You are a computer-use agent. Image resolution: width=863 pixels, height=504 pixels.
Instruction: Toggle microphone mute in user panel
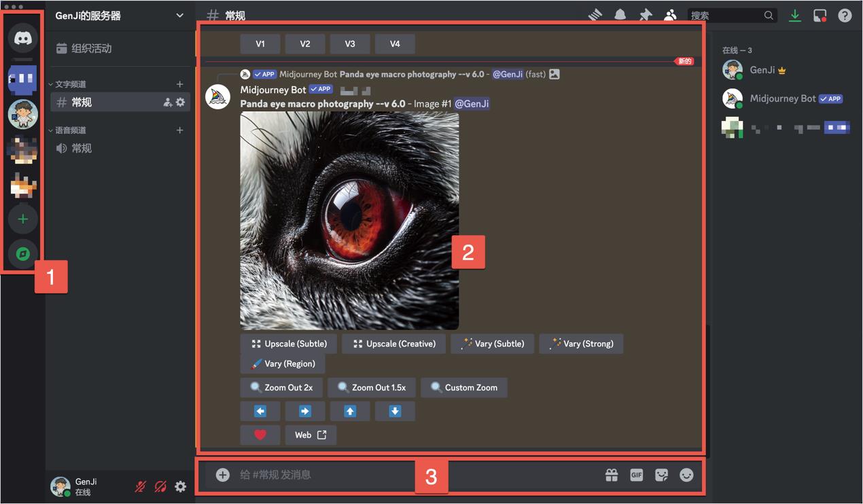(141, 486)
